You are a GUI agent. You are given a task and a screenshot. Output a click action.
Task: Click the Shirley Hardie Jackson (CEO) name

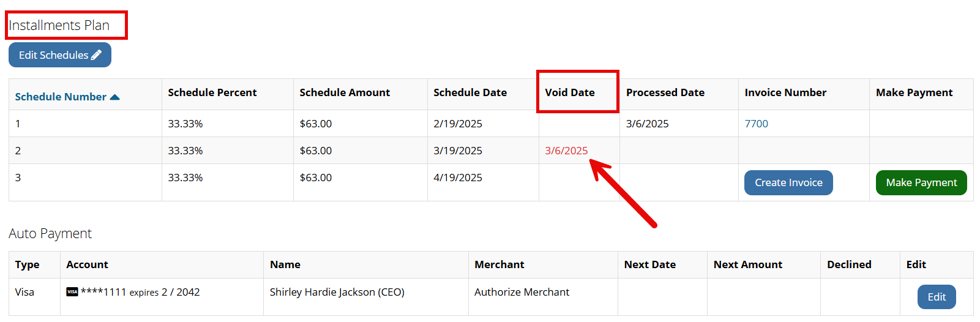click(337, 292)
